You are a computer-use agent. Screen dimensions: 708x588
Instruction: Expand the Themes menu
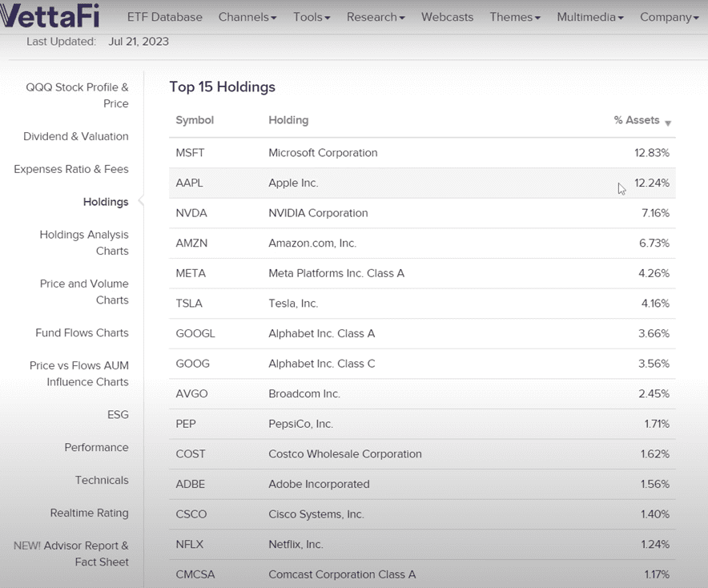click(515, 17)
